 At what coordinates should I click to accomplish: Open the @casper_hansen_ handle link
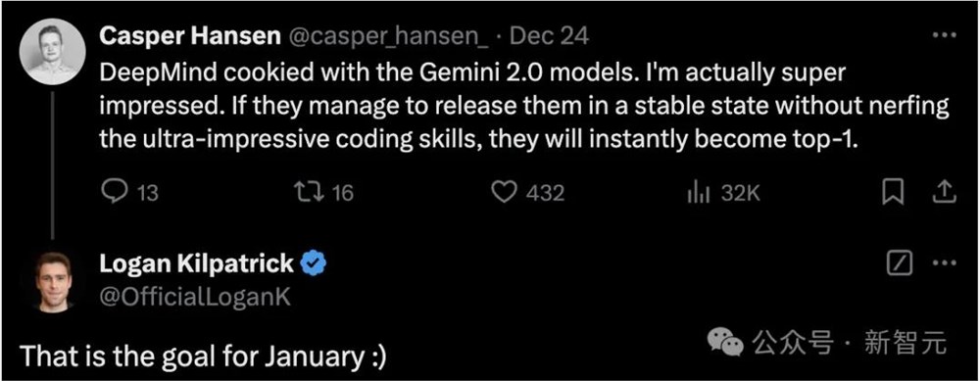tap(391, 37)
